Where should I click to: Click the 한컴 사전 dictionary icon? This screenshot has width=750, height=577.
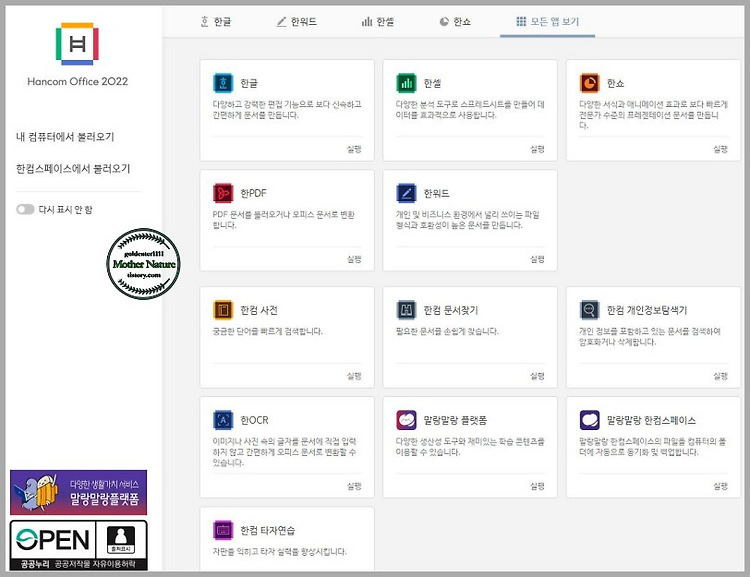[222, 310]
